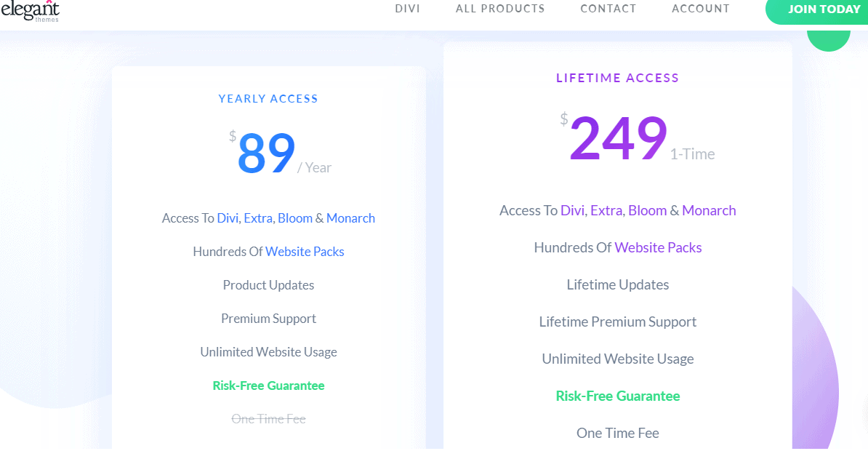The width and height of the screenshot is (868, 451).
Task: Select the YEARLY ACCESS plan heading
Action: pyautogui.click(x=268, y=99)
